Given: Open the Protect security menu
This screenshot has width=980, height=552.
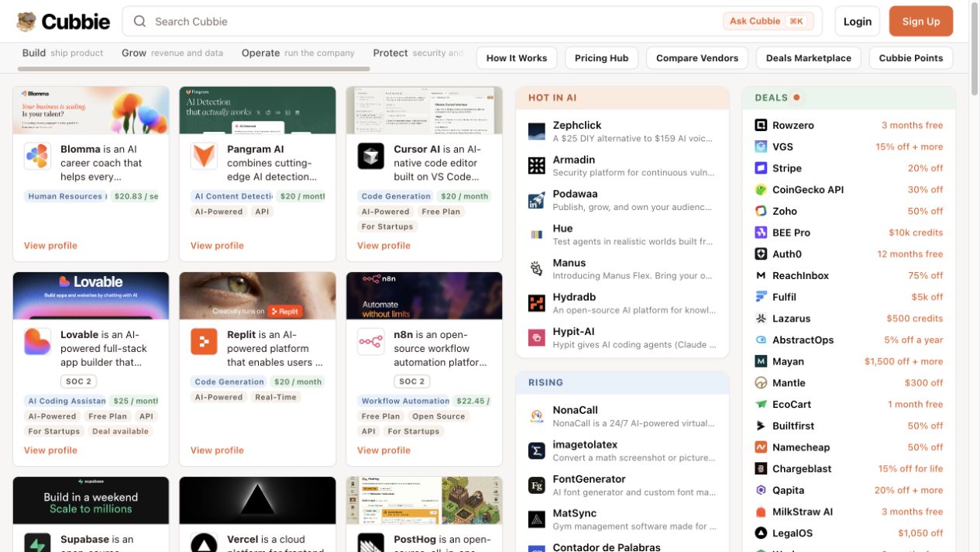Looking at the screenshot, I should click(418, 53).
